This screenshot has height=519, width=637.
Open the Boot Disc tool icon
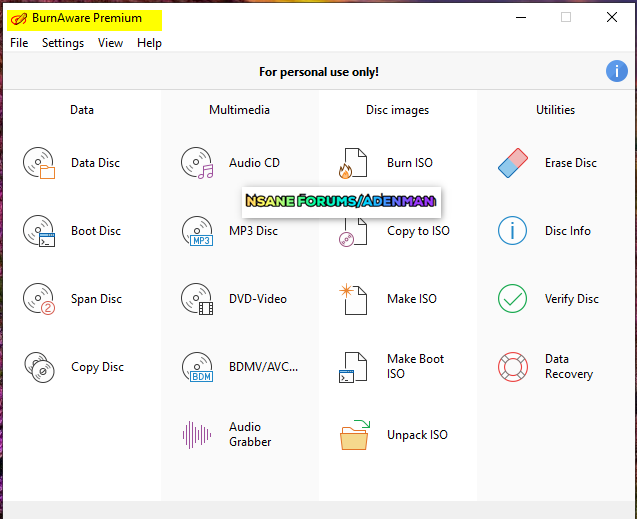tap(39, 231)
